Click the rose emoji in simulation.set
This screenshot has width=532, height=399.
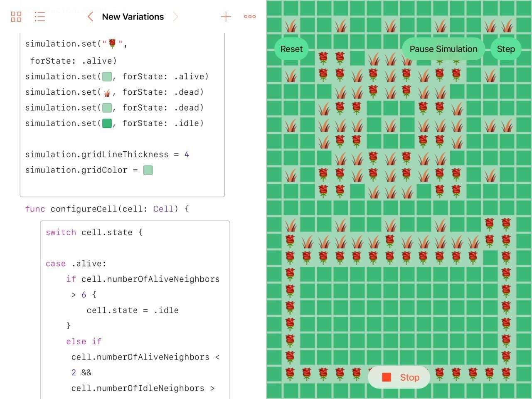(x=112, y=44)
